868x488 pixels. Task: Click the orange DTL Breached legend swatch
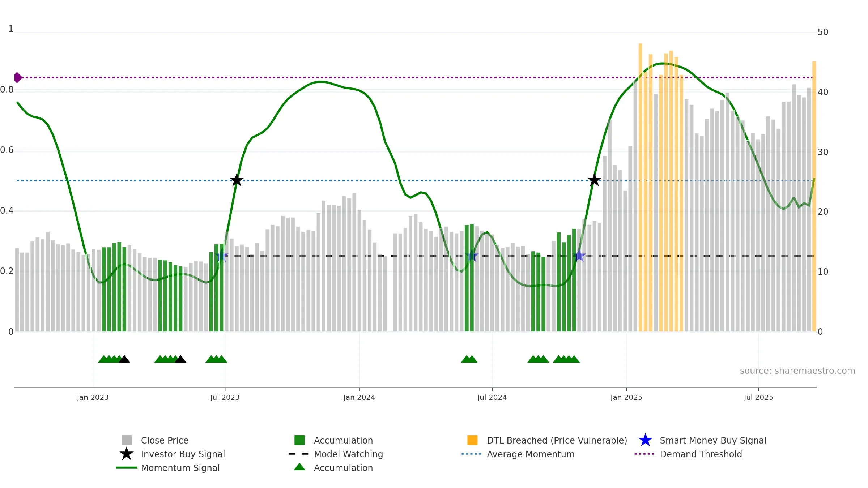[x=472, y=440]
